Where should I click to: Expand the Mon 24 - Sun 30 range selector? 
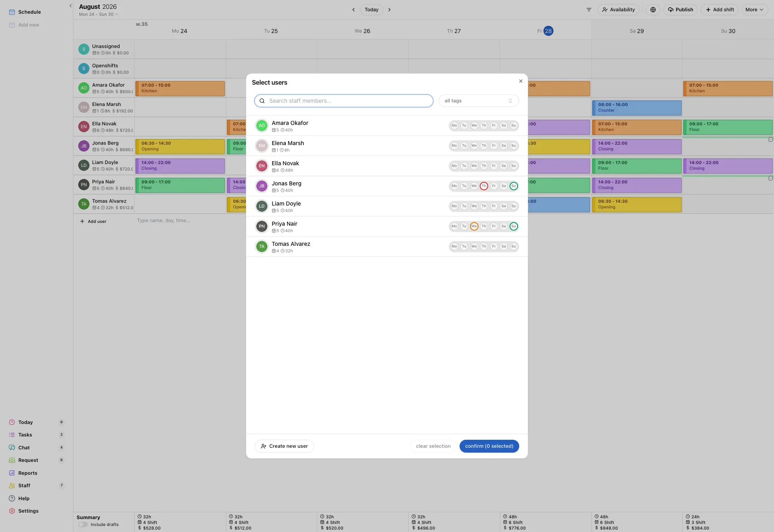click(99, 14)
